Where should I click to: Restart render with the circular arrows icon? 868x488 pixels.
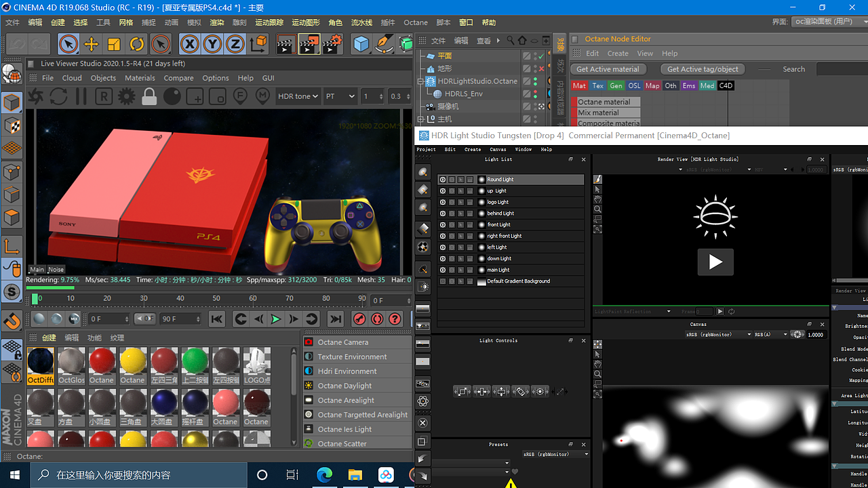pyautogui.click(x=58, y=96)
